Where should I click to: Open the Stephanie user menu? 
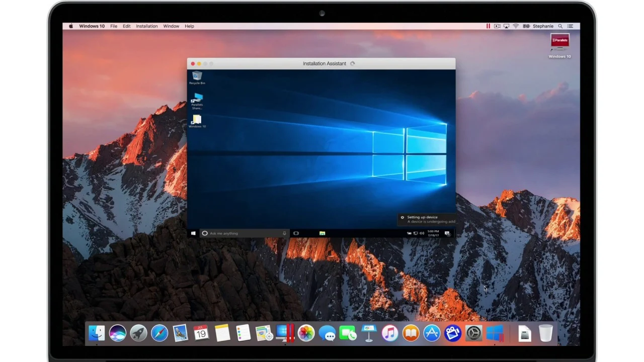tap(543, 26)
